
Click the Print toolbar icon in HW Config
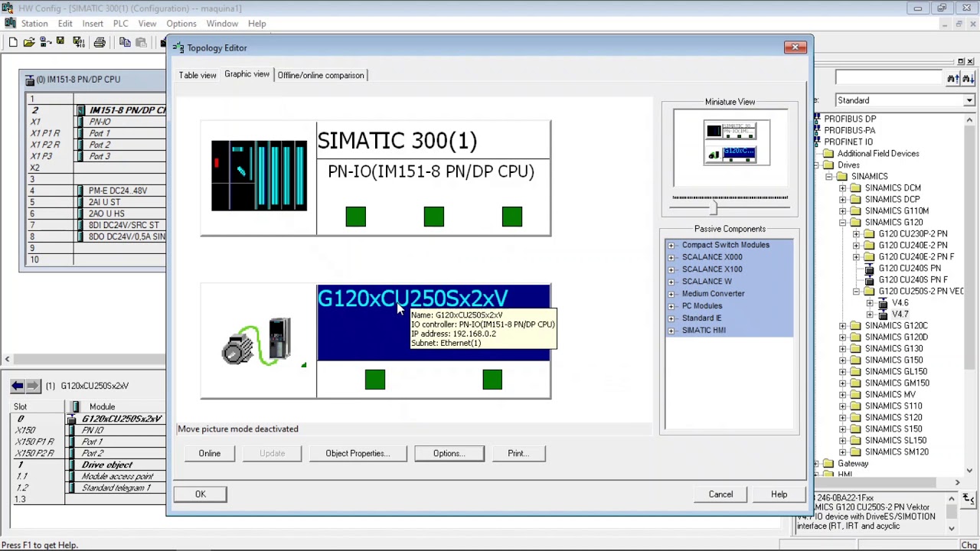click(x=100, y=42)
